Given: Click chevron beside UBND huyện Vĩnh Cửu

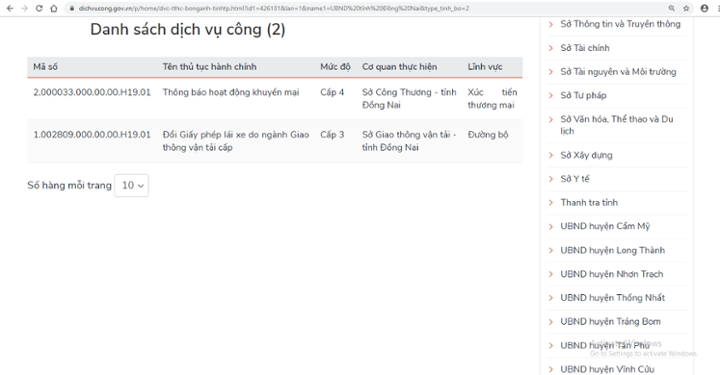Looking at the screenshot, I should [x=551, y=369].
